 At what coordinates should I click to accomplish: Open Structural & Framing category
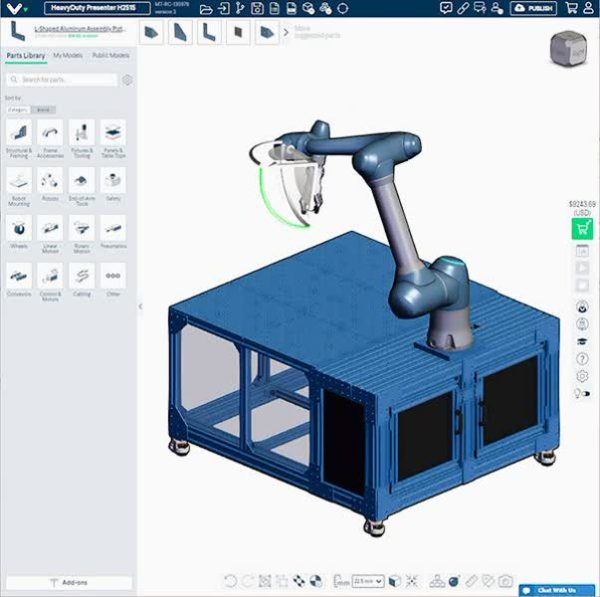pos(19,139)
